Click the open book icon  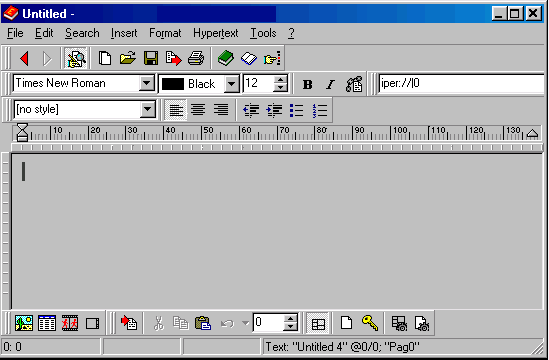click(249, 58)
